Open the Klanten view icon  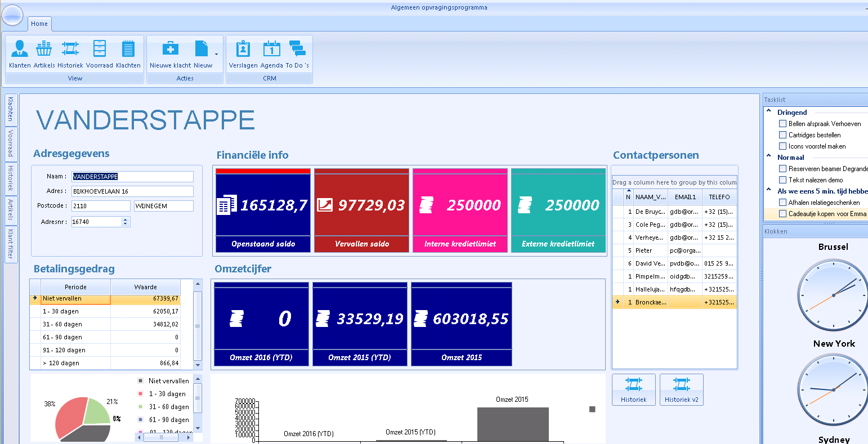pyautogui.click(x=20, y=49)
